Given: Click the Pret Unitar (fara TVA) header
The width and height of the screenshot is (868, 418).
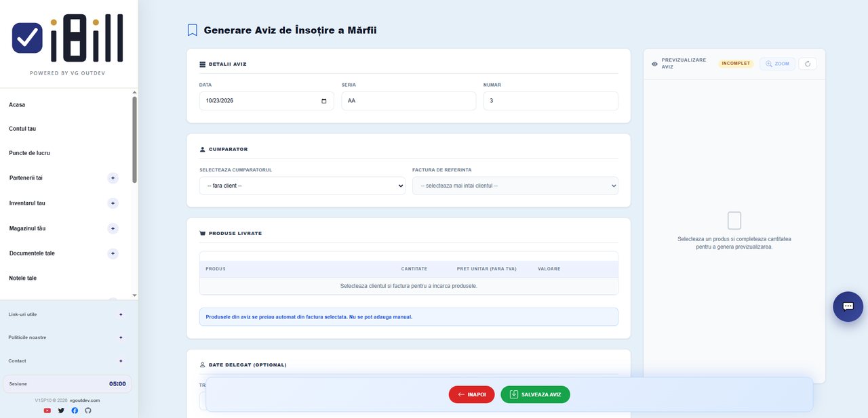Looking at the screenshot, I should coord(487,269).
